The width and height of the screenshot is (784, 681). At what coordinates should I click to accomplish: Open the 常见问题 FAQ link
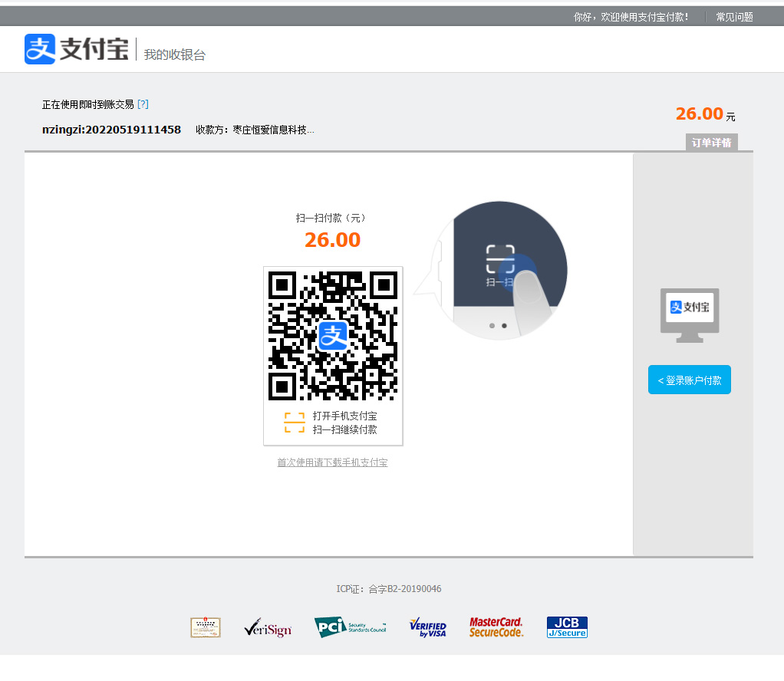coord(734,17)
